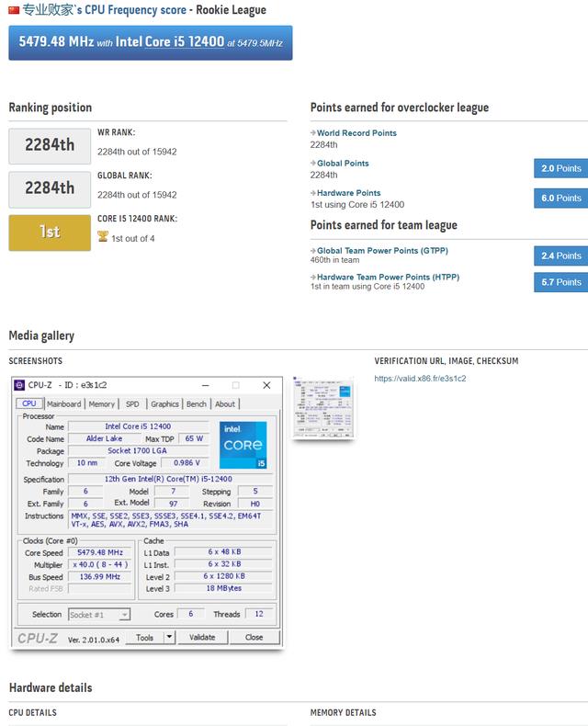The width and height of the screenshot is (588, 726).
Task: Click the L1 Data 6 x 48 KB value
Action: pos(223,552)
